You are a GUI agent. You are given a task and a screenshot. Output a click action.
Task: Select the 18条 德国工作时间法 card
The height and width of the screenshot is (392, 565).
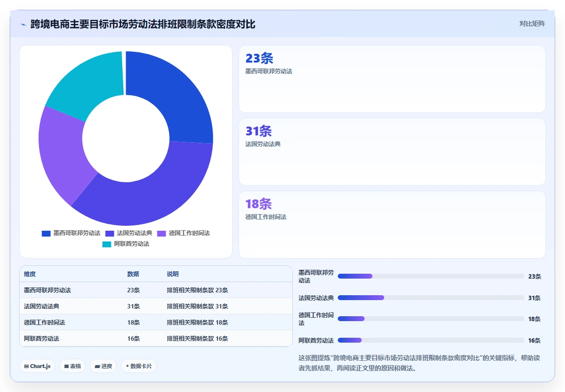pyautogui.click(x=392, y=224)
